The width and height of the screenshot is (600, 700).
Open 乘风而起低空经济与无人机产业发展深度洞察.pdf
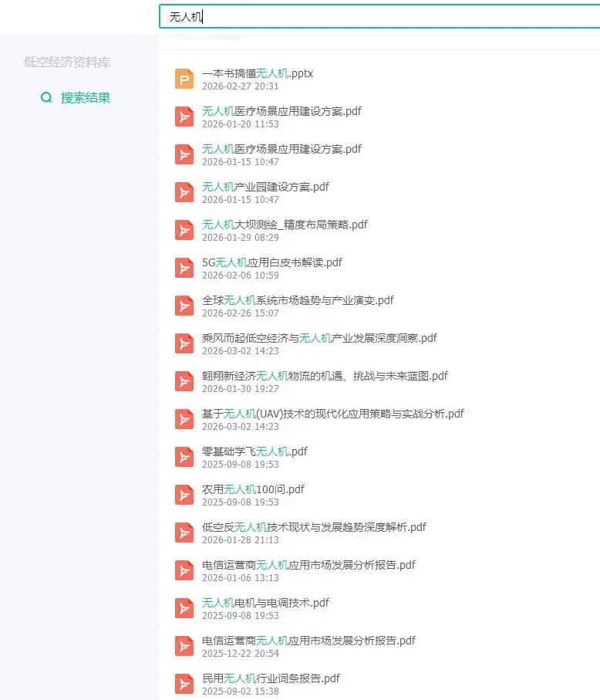319,338
